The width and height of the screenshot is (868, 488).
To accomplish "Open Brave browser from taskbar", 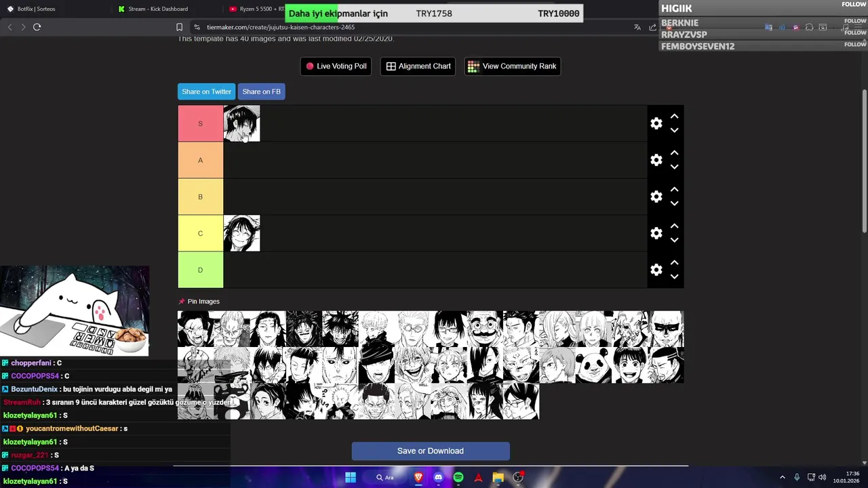I will 418,477.
